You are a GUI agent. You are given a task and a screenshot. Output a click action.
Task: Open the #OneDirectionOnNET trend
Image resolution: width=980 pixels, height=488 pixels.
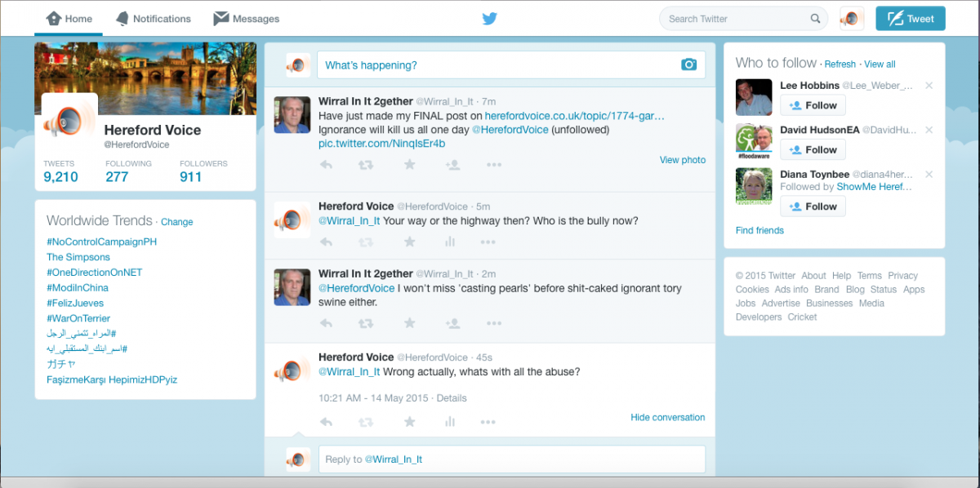tap(95, 273)
